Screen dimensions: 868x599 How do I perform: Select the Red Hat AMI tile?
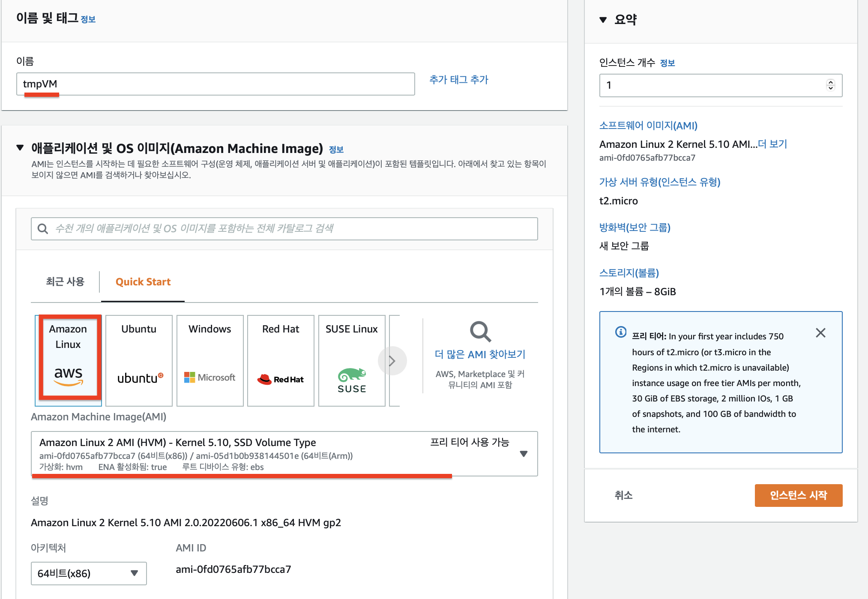coord(281,360)
